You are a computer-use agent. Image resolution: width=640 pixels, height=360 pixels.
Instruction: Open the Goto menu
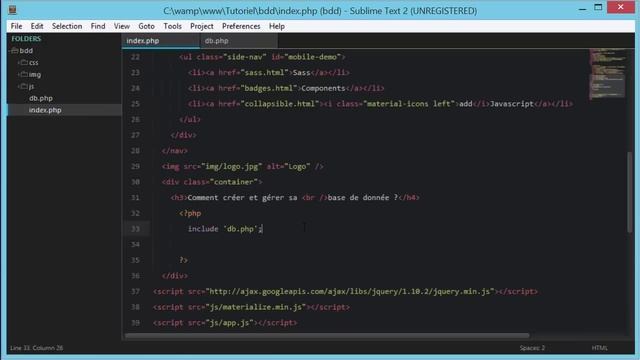pos(146,26)
